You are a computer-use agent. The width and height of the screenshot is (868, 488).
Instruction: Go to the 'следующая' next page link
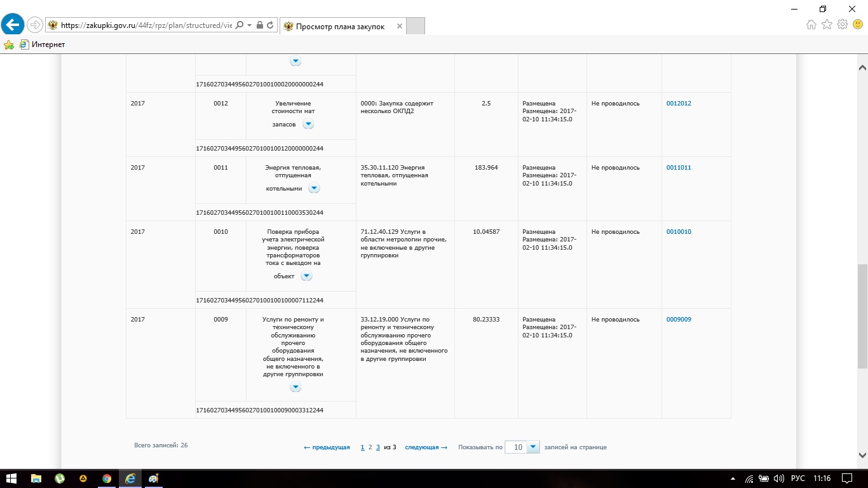click(426, 447)
